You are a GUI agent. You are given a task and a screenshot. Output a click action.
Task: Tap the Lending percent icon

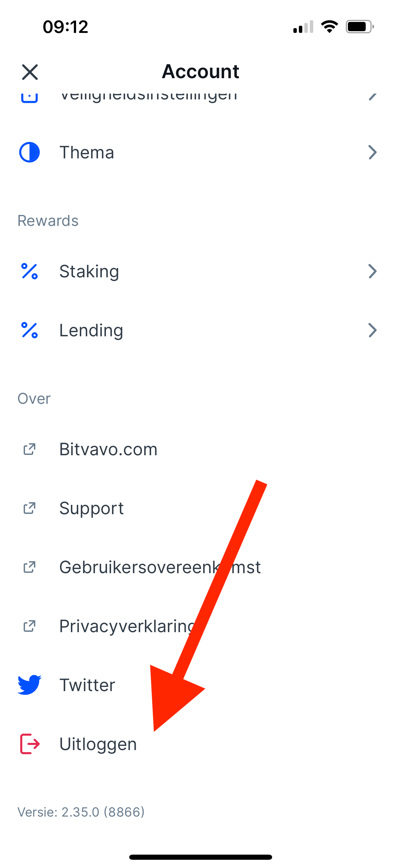tap(29, 330)
